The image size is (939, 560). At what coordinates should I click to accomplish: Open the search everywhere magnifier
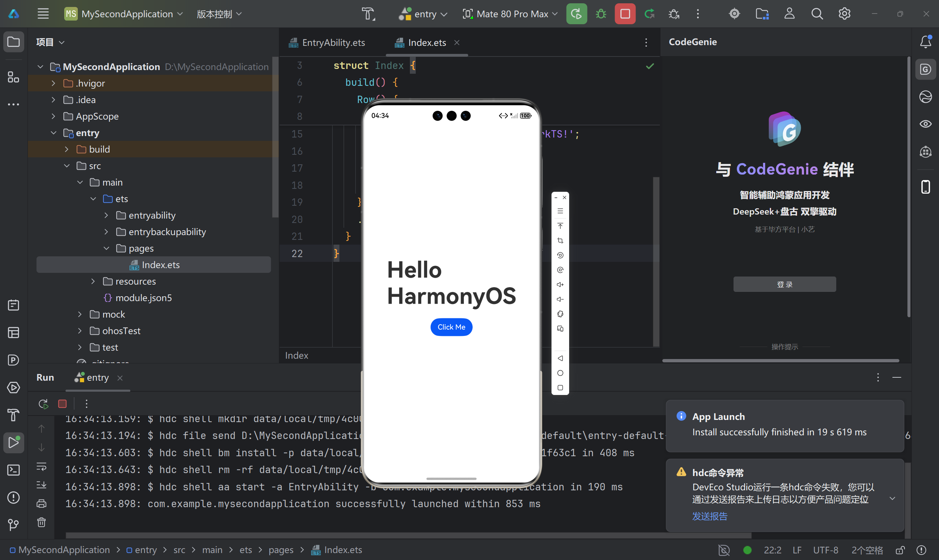coord(817,14)
